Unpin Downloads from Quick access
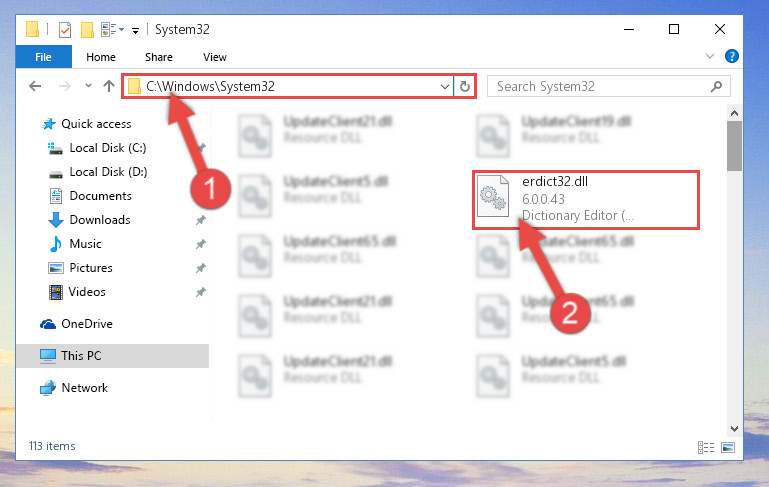Image resolution: width=769 pixels, height=487 pixels. 201,220
